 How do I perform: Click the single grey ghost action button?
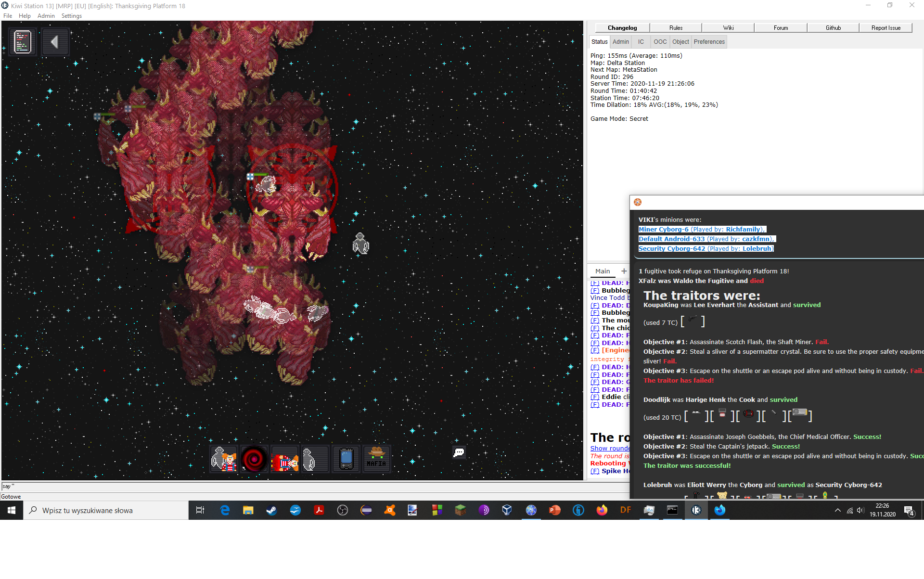click(x=315, y=459)
